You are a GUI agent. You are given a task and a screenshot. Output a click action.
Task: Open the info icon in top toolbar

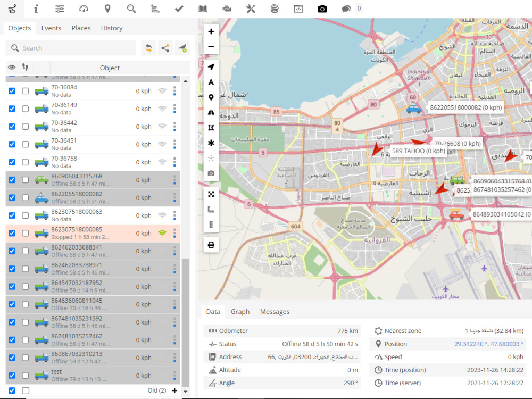pyautogui.click(x=36, y=9)
